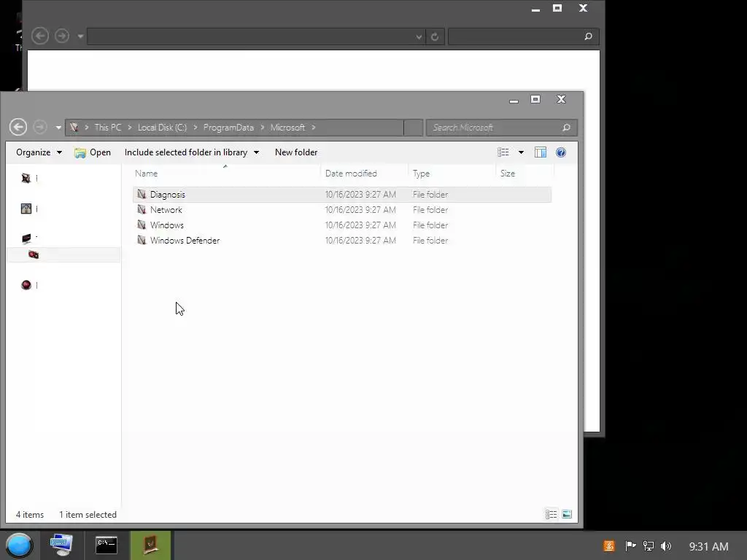Select the red sphere network icon in sidebar
Image resolution: width=747 pixels, height=560 pixels.
[26, 285]
